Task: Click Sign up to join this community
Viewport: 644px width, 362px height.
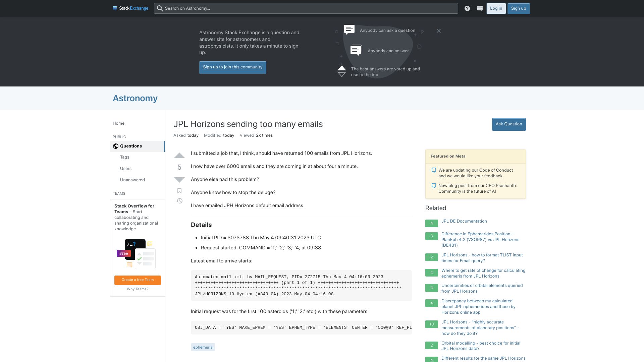Action: point(233,67)
